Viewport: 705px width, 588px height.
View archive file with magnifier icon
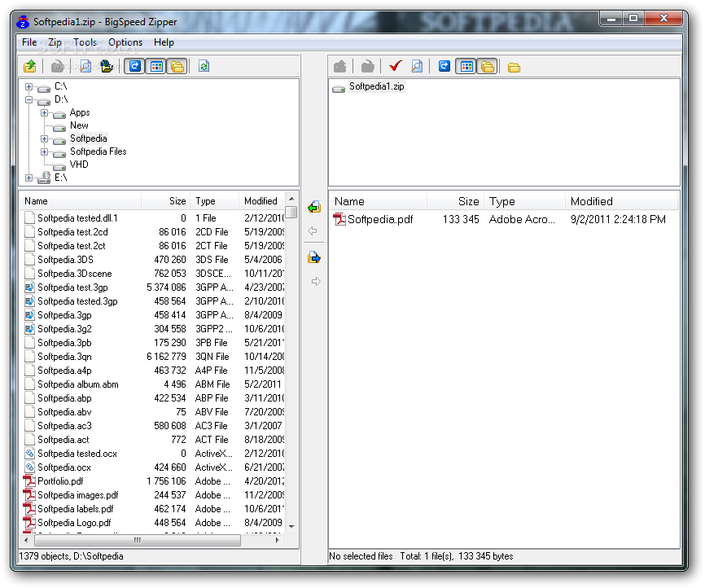tap(417, 67)
